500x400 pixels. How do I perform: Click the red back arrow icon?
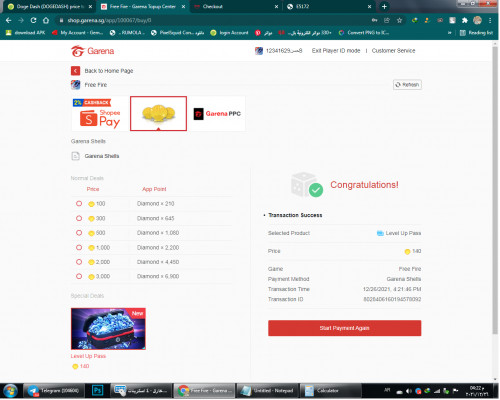coord(75,71)
